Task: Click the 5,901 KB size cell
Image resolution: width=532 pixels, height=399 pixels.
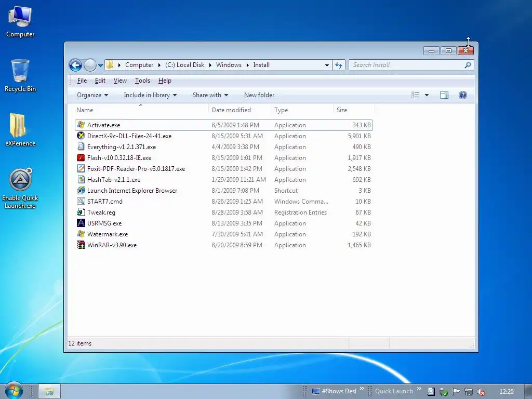Action: [x=359, y=136]
